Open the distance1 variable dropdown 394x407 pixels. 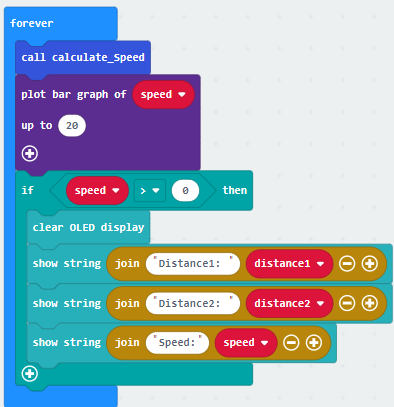289,264
